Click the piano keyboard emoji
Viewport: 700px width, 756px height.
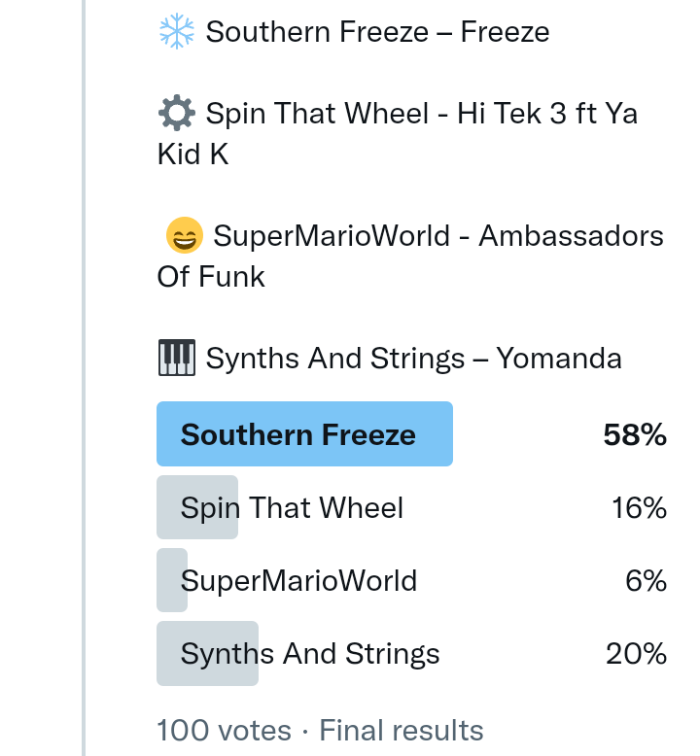(176, 359)
